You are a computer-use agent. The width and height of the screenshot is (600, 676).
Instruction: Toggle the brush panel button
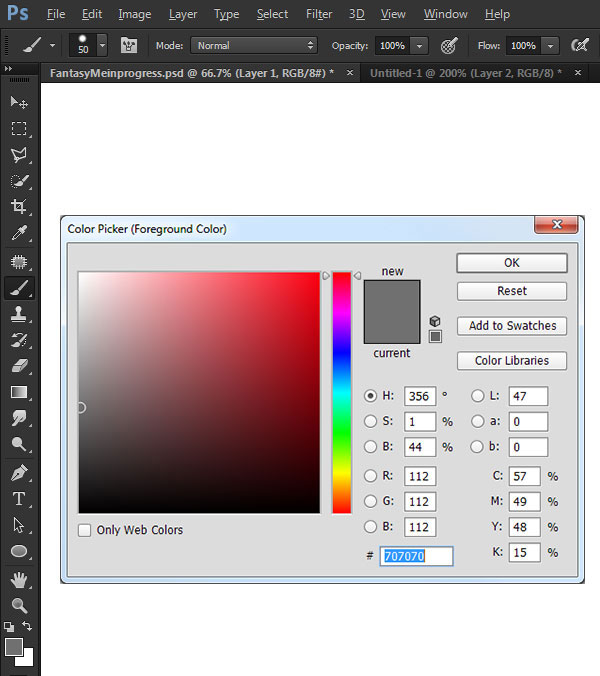[129, 45]
